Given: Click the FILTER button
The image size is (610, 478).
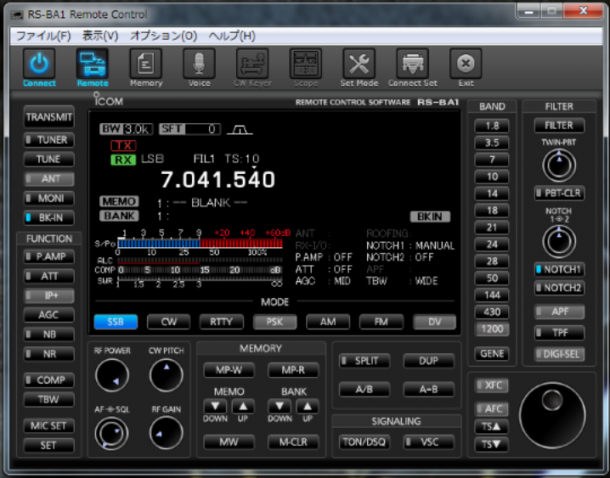Looking at the screenshot, I should click(559, 126).
